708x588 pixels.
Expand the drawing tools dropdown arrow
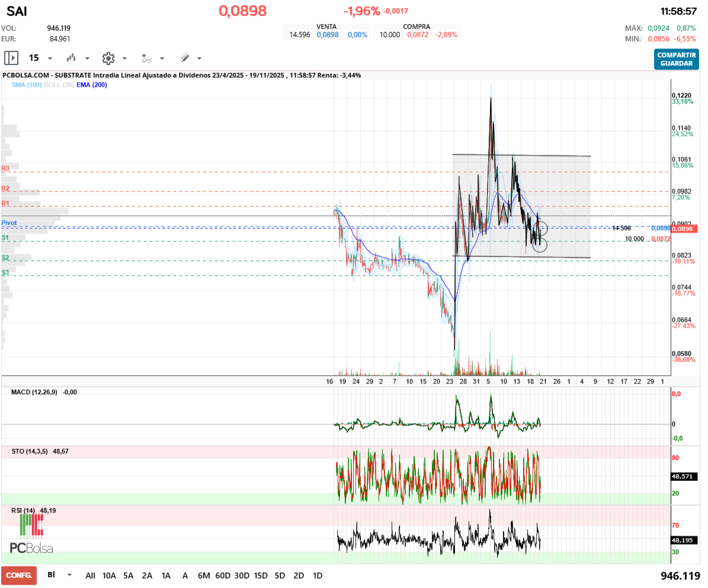click(199, 59)
